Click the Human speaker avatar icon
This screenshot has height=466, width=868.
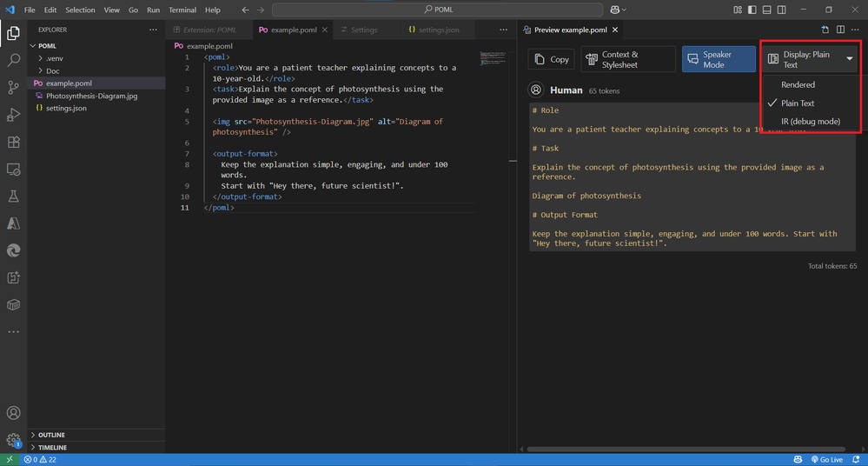tap(536, 90)
